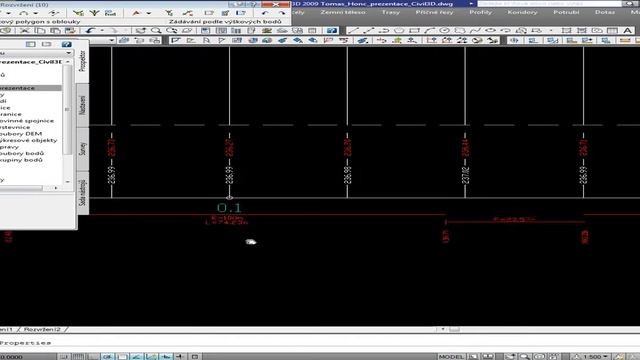The height and width of the screenshot is (360, 640).
Task: Select the Ellipse draw tool
Action: coord(490,31)
